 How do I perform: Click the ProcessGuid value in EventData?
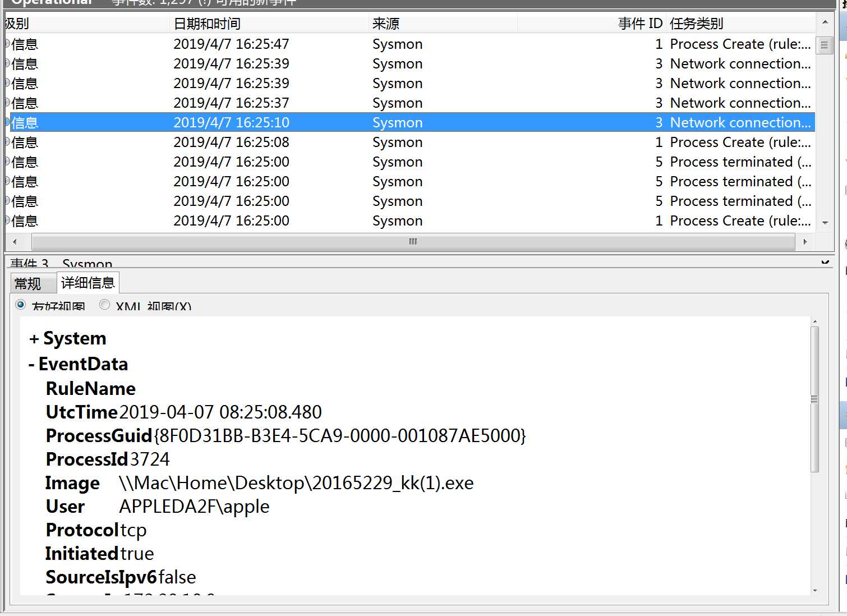click(x=340, y=436)
